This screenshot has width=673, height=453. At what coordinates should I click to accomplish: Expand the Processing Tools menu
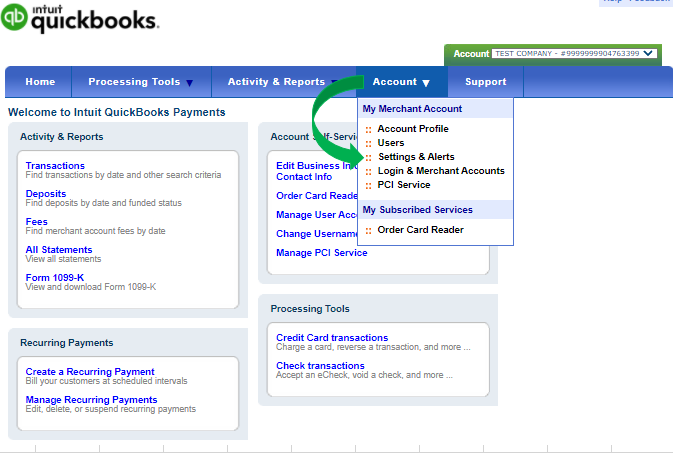140,82
